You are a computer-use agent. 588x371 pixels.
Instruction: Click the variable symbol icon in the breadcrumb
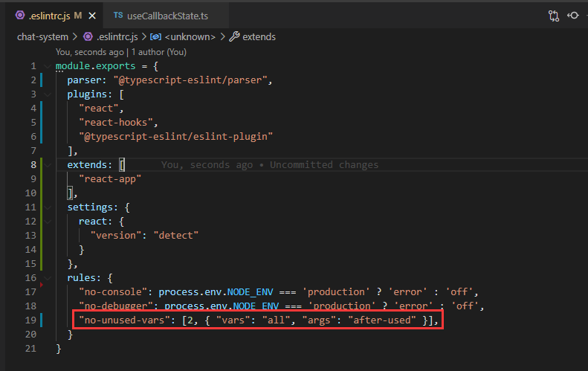coord(155,36)
